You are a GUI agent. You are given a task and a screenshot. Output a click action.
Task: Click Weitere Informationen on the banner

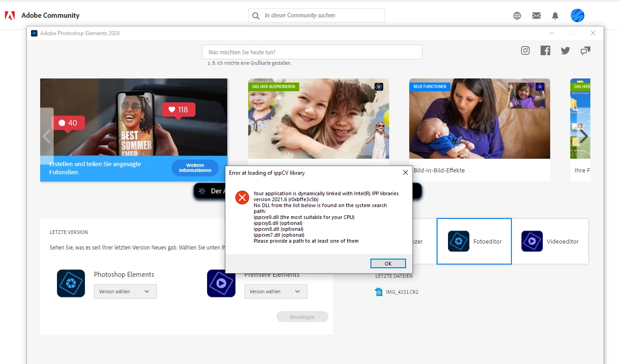(x=195, y=168)
